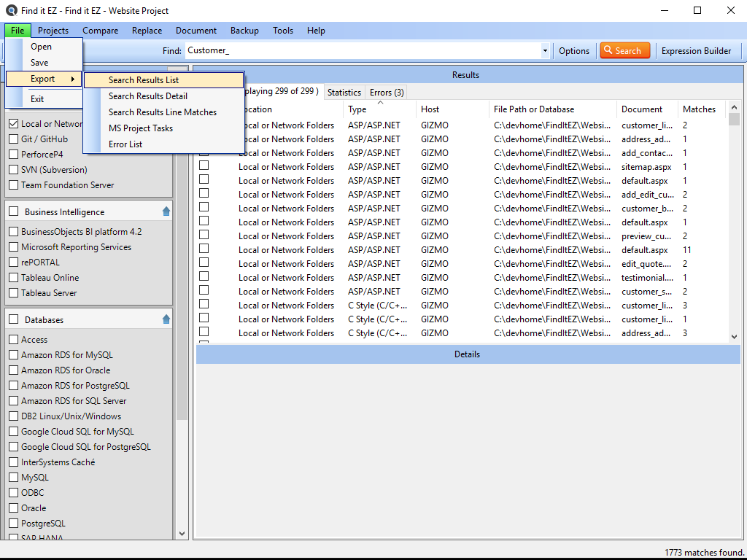Check the ODBC option
The height and width of the screenshot is (560, 747).
[x=14, y=492]
